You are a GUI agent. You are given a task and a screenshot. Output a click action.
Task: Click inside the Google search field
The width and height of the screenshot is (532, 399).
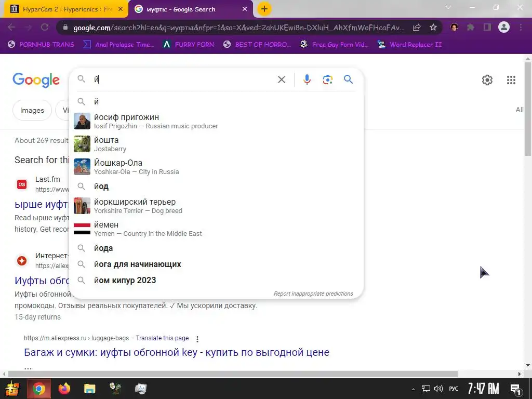(x=183, y=79)
